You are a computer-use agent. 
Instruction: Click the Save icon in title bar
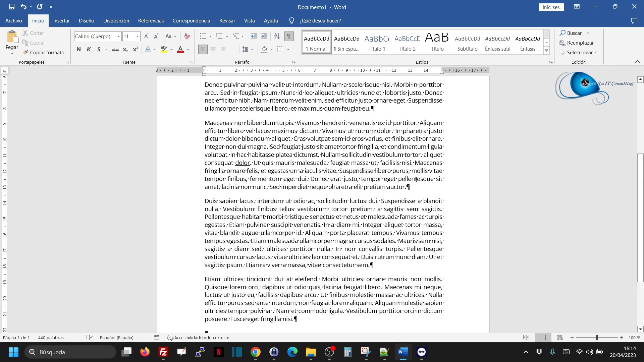point(11,7)
